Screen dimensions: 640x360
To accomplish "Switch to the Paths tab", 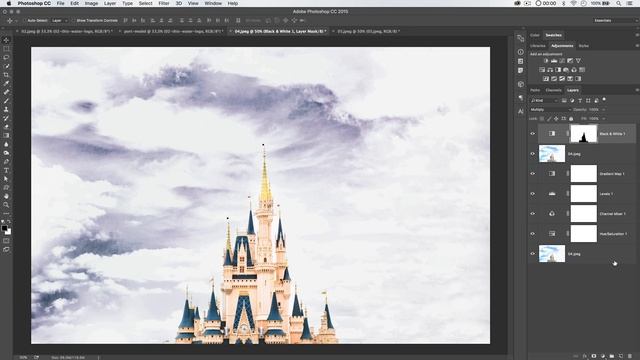I will 535,90.
